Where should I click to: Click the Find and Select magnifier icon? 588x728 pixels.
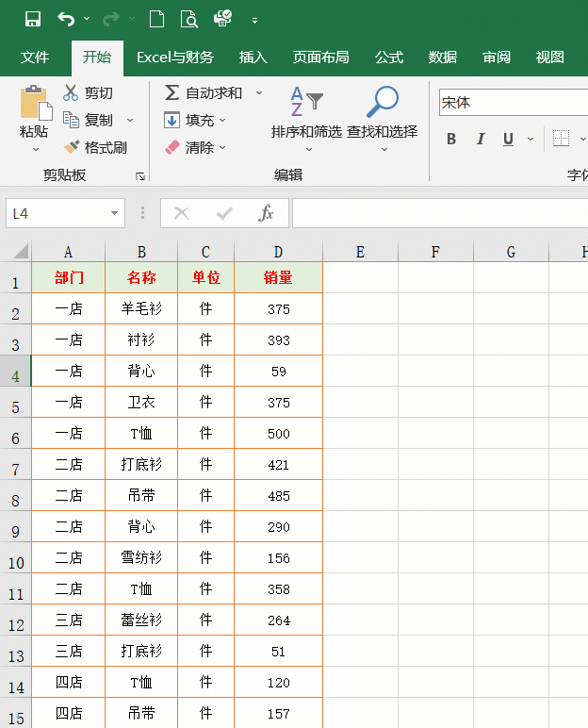point(382,102)
